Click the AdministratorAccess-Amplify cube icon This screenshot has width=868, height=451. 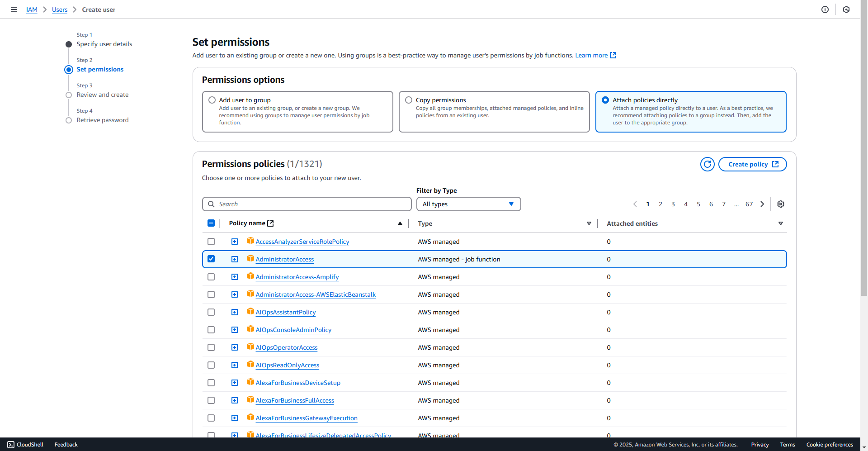point(250,276)
